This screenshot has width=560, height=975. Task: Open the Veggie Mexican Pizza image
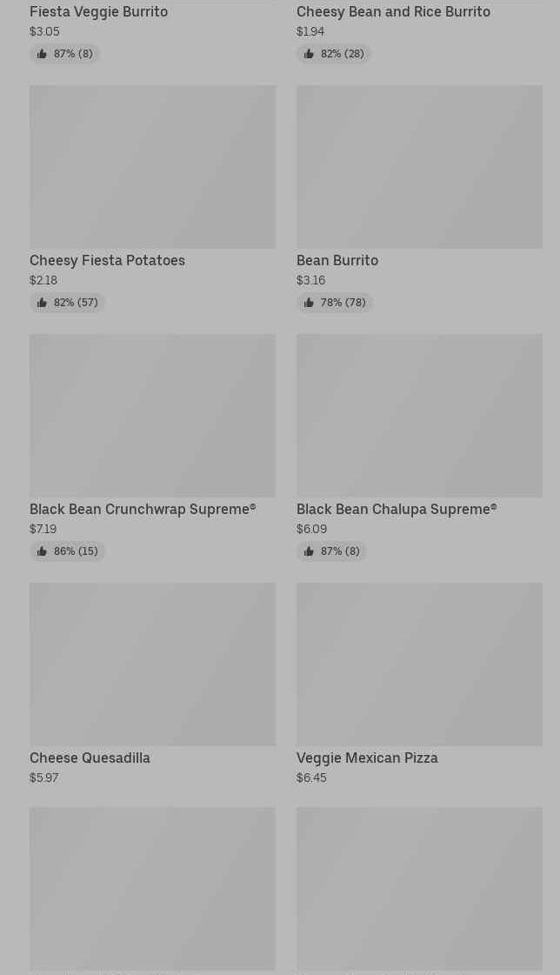click(419, 664)
